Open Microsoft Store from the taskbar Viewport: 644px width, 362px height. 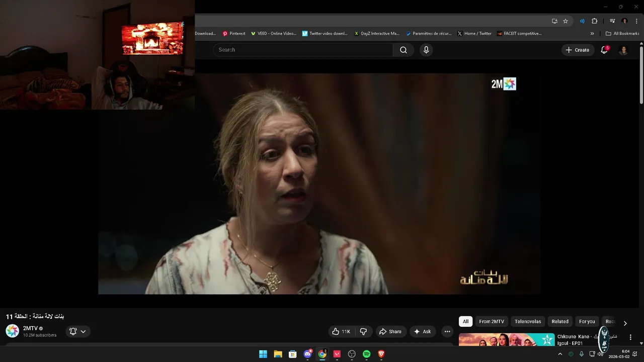(x=292, y=354)
